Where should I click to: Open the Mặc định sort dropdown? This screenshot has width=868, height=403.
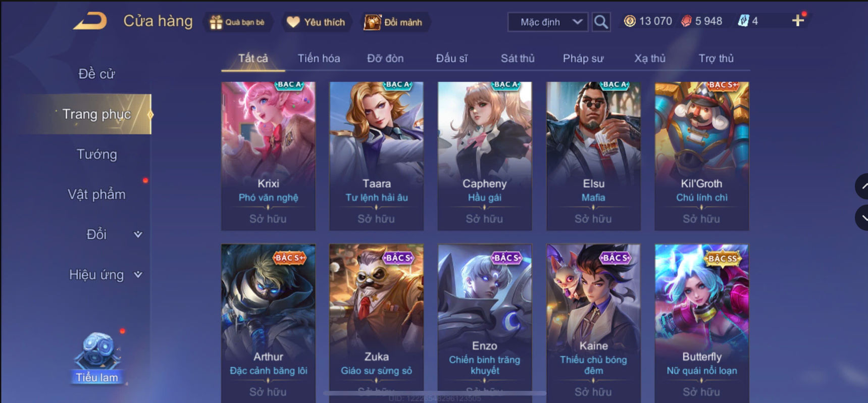(x=548, y=22)
